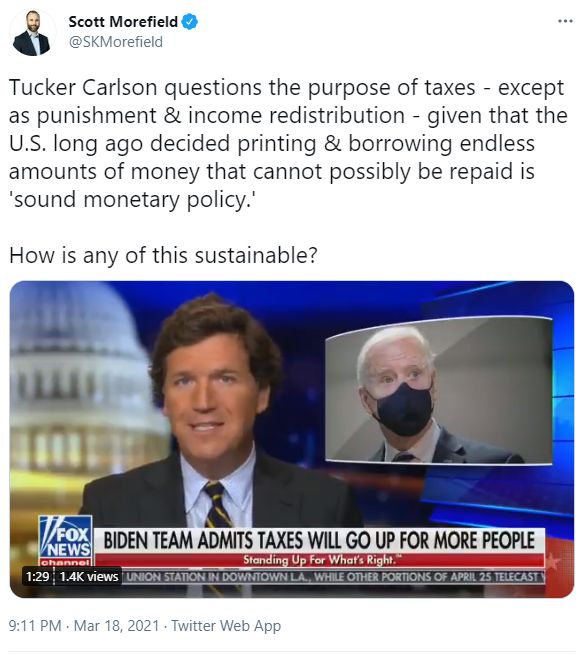Image resolution: width=588 pixels, height=654 pixels.
Task: Click the Mar 18, 2021 date
Action: [116, 626]
